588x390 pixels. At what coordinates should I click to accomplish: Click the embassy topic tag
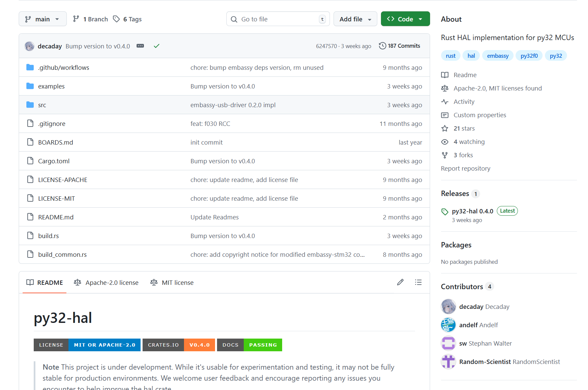click(498, 56)
